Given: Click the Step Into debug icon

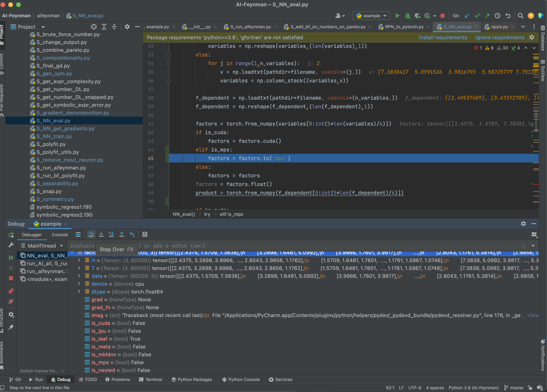Looking at the screenshot, I should 101,234.
